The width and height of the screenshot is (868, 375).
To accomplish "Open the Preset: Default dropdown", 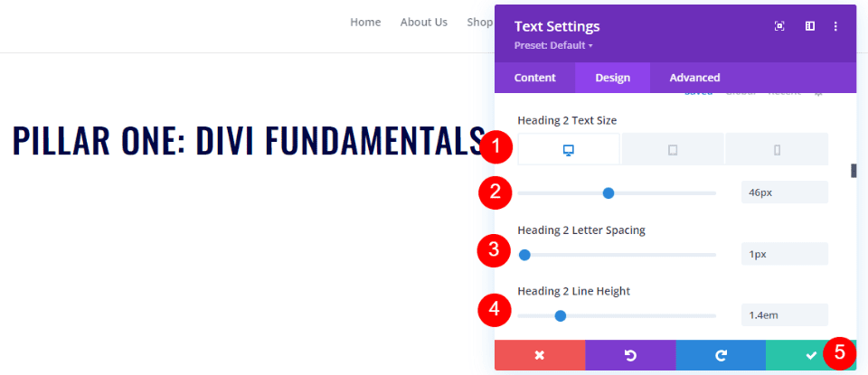I will click(553, 45).
